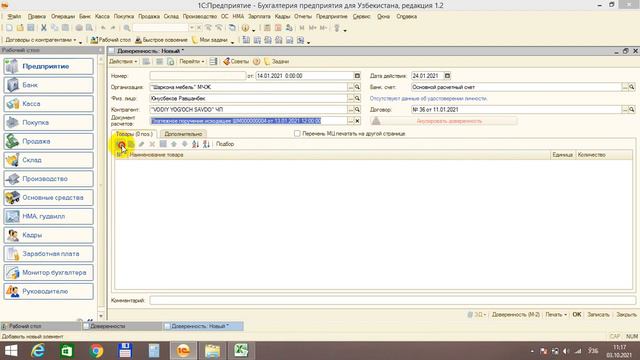Image resolution: width=640 pixels, height=360 pixels.
Task: Click the Закрыть button at the bottom
Action: point(626,315)
